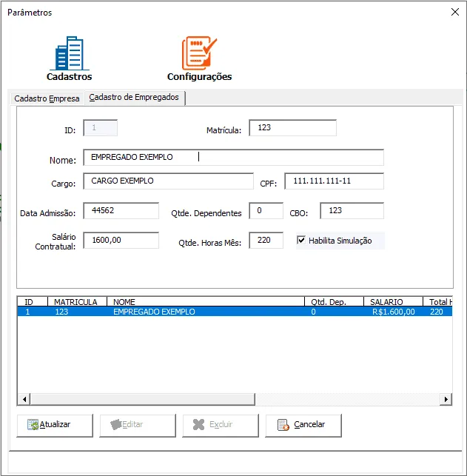
Task: Open Cadastros via the blue buildings icon
Action: pos(70,53)
